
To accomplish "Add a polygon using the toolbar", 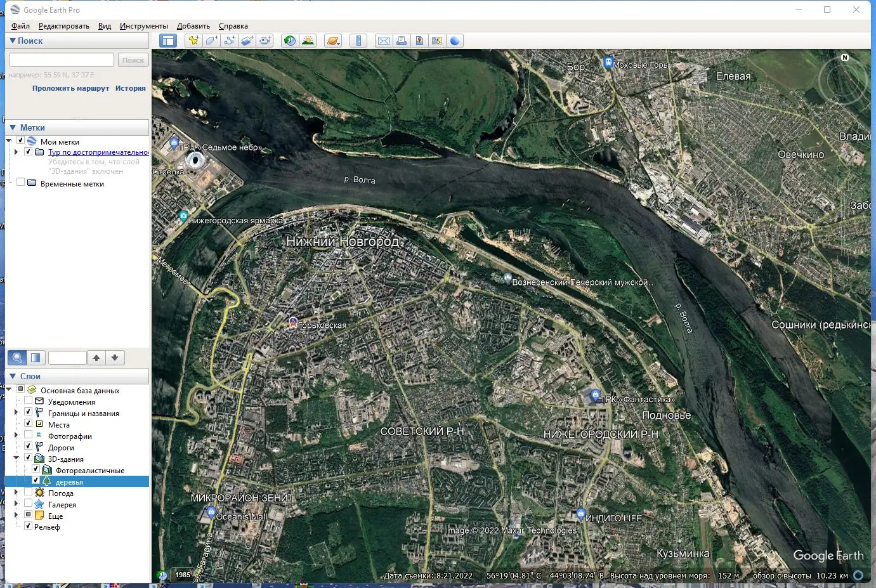I will tap(211, 41).
